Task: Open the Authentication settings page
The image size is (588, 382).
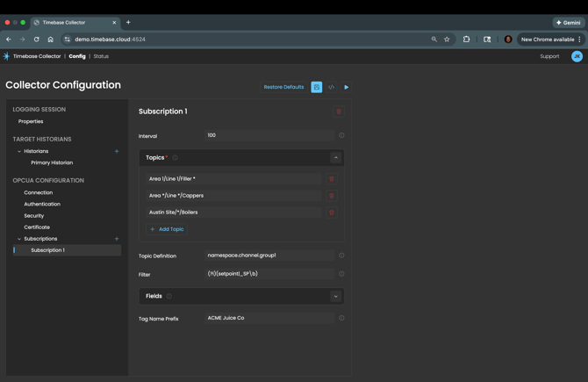Action: point(42,204)
